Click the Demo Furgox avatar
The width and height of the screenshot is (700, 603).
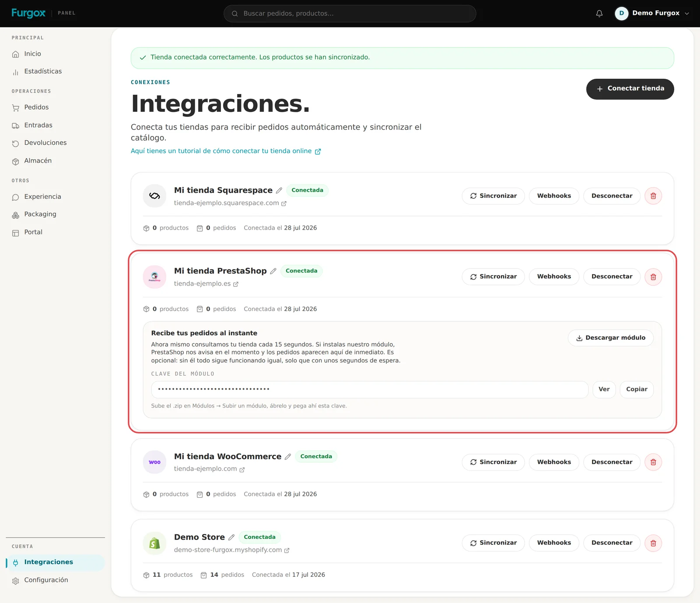tap(621, 14)
